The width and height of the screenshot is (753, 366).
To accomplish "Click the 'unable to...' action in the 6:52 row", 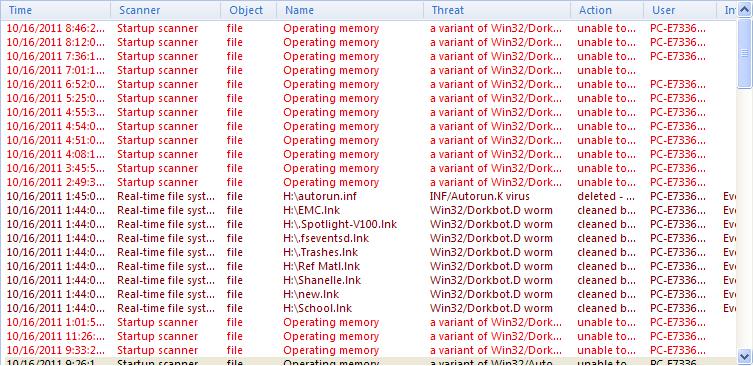I will tap(607, 85).
